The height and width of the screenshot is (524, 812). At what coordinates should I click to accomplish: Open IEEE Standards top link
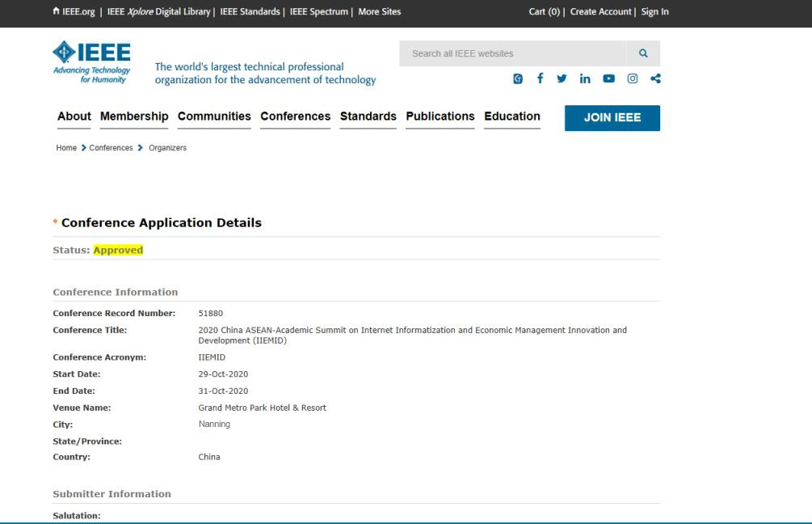pyautogui.click(x=250, y=11)
